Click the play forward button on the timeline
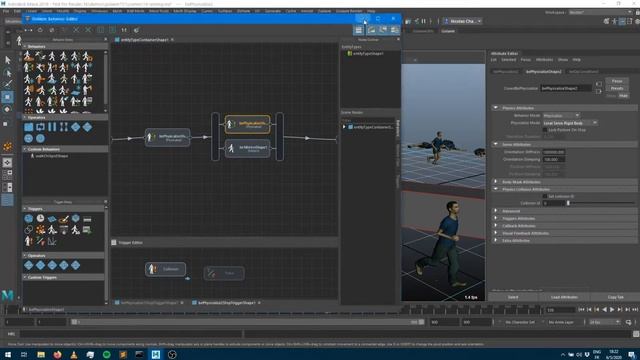Screen dimensions: 640x360 click(x=612, y=310)
